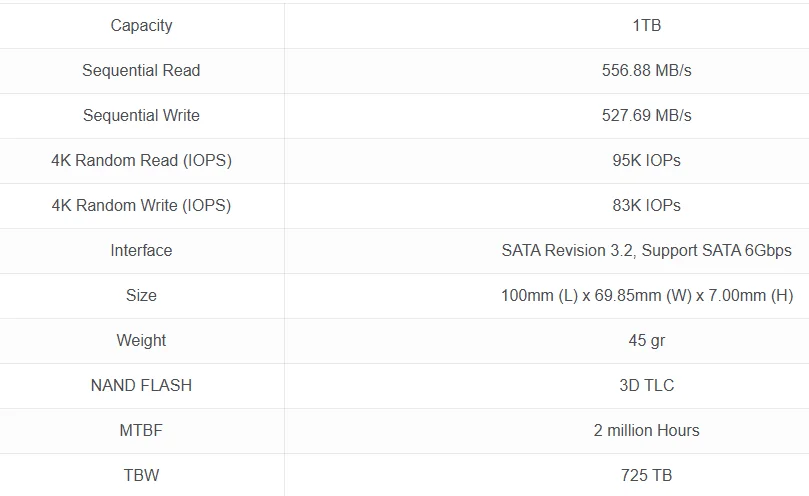The height and width of the screenshot is (496, 809).
Task: Select the 556.88 MB/s value
Action: pyautogui.click(x=646, y=70)
